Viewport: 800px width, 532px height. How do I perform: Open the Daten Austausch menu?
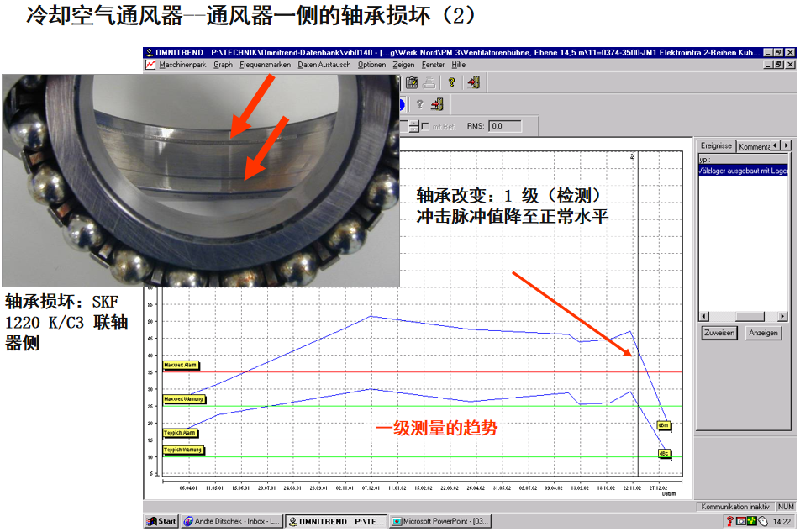[324, 65]
